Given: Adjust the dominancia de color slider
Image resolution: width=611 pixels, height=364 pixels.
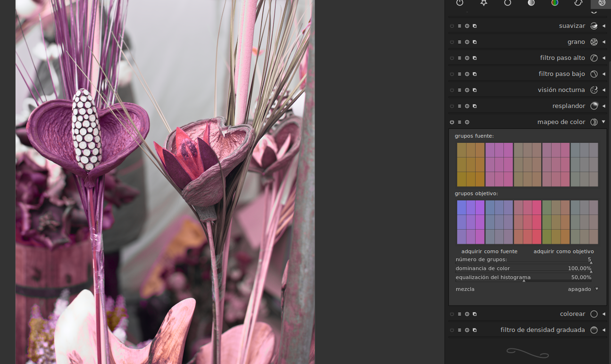Looking at the screenshot, I should tap(524, 269).
